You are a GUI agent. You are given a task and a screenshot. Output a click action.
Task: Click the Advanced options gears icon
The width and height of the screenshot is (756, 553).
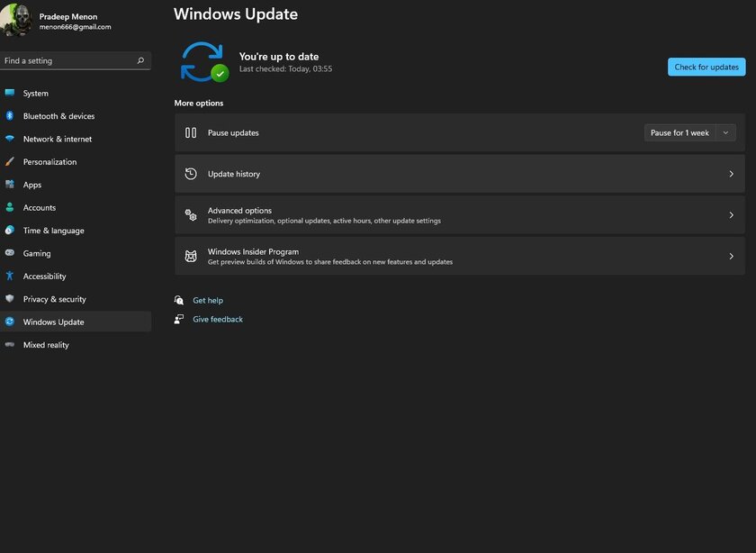click(191, 214)
